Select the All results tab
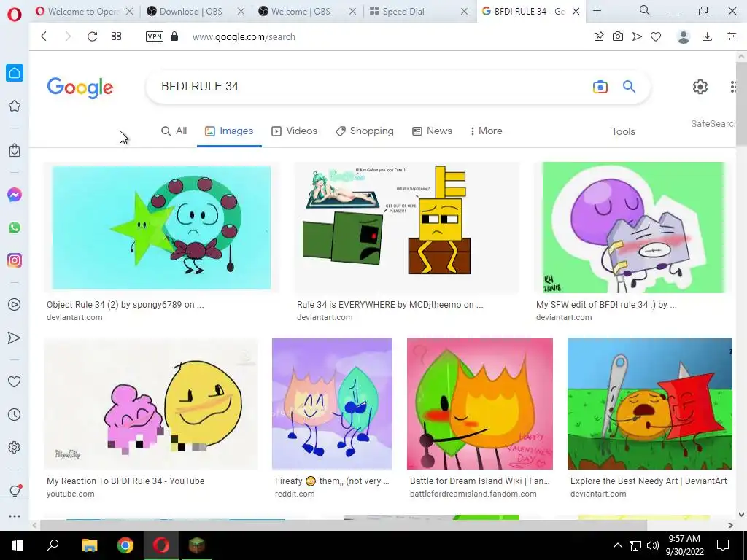The height and width of the screenshot is (560, 747). [x=174, y=131]
